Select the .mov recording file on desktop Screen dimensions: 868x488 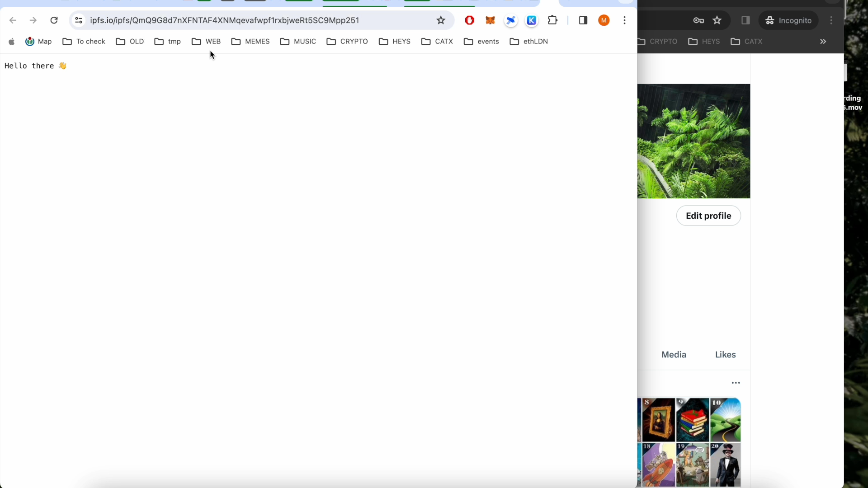(x=854, y=103)
